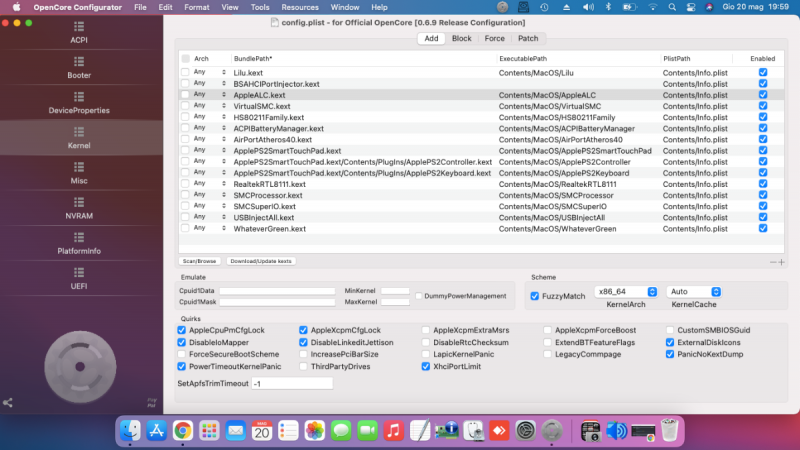The width and height of the screenshot is (800, 450).
Task: Click the Download/Update kexts button
Action: point(260,261)
